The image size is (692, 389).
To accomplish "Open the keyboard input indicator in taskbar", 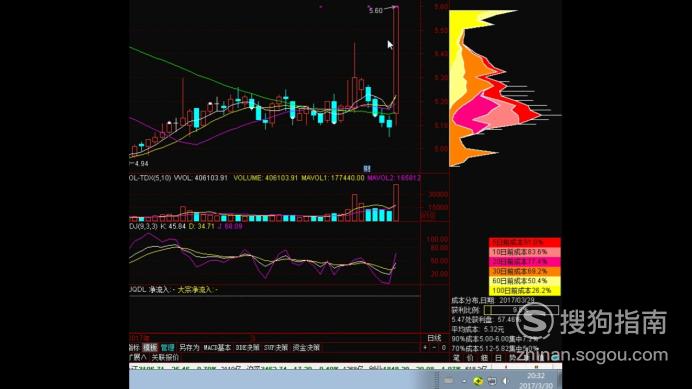I will pyautogui.click(x=448, y=381).
